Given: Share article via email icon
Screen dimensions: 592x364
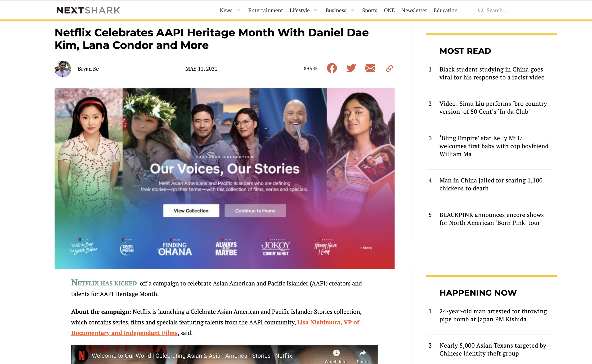Looking at the screenshot, I should point(370,68).
